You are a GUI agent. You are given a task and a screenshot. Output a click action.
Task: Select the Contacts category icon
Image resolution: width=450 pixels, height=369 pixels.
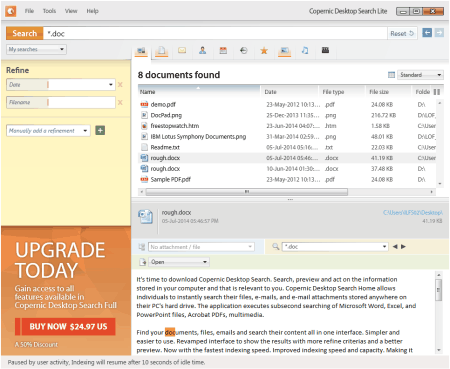click(202, 50)
